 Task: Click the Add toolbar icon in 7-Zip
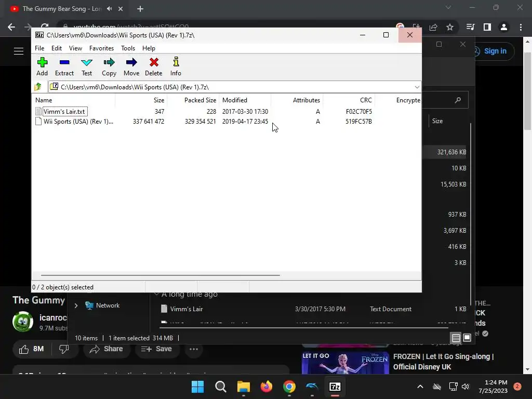[x=42, y=66]
